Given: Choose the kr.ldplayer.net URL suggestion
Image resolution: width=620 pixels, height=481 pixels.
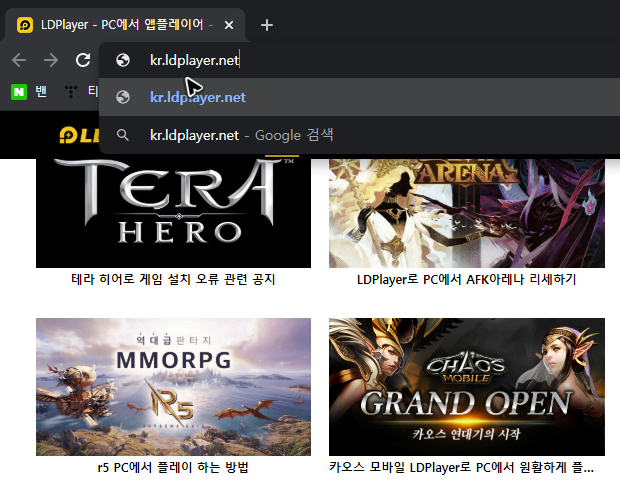Looking at the screenshot, I should [359, 97].
